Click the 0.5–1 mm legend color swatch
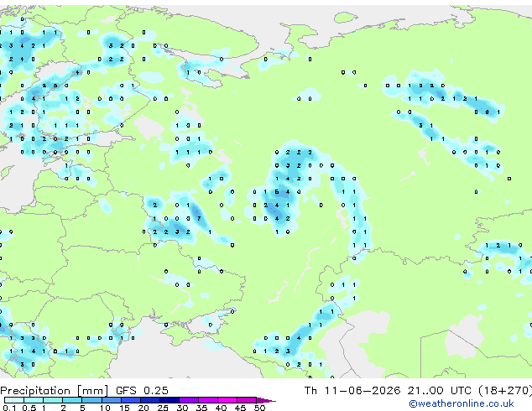The image size is (532, 411). (34, 400)
